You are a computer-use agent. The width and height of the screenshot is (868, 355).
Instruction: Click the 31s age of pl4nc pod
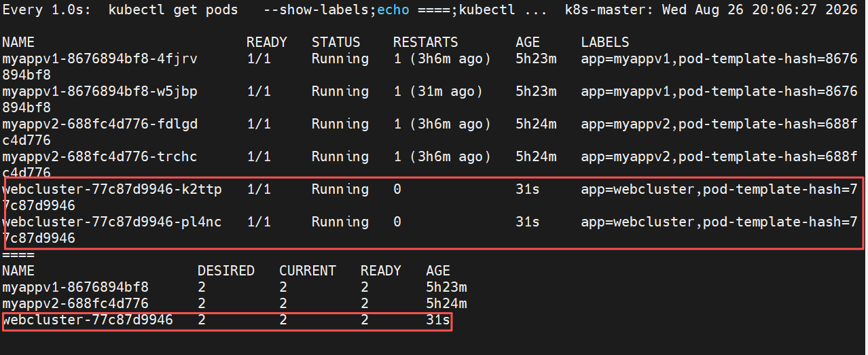pos(528,222)
